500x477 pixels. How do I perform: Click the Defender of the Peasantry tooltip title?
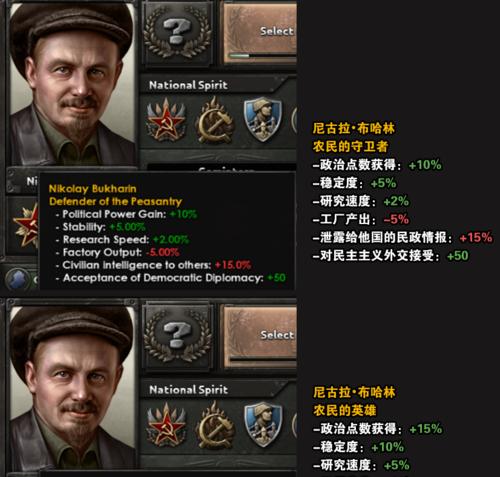click(115, 202)
